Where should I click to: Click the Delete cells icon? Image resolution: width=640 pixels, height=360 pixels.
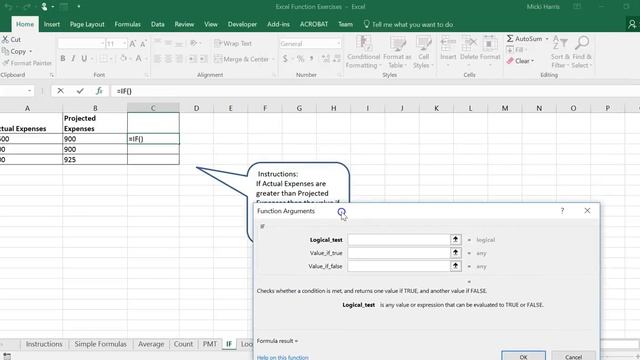tap(469, 43)
